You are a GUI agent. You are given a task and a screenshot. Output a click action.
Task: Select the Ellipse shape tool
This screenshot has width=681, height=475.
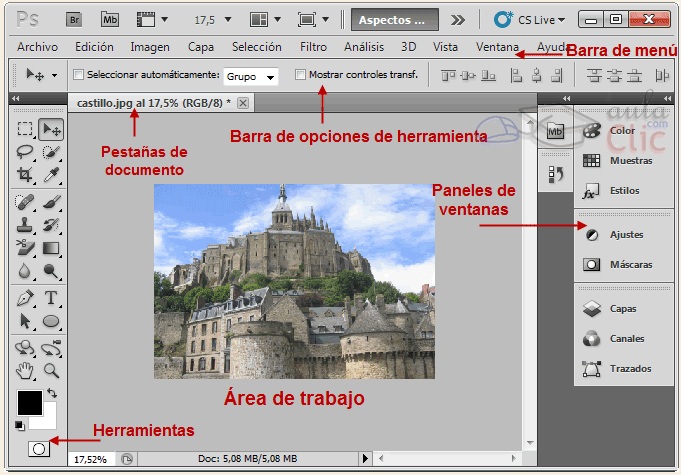point(51,321)
